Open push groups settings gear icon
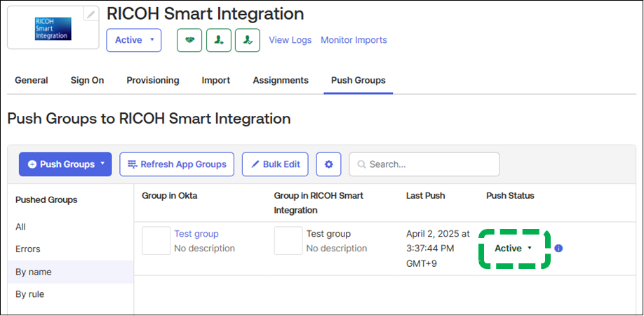The width and height of the screenshot is (644, 316). (328, 164)
